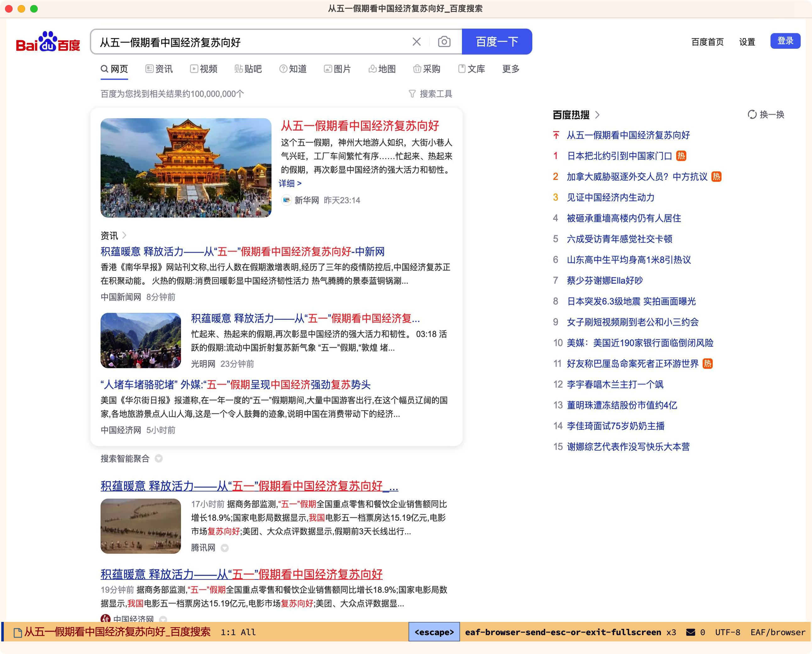The image size is (812, 654).
Task: Click 热 badge beside 加拿大威胁驱逐外交人员
Action: [x=716, y=176]
